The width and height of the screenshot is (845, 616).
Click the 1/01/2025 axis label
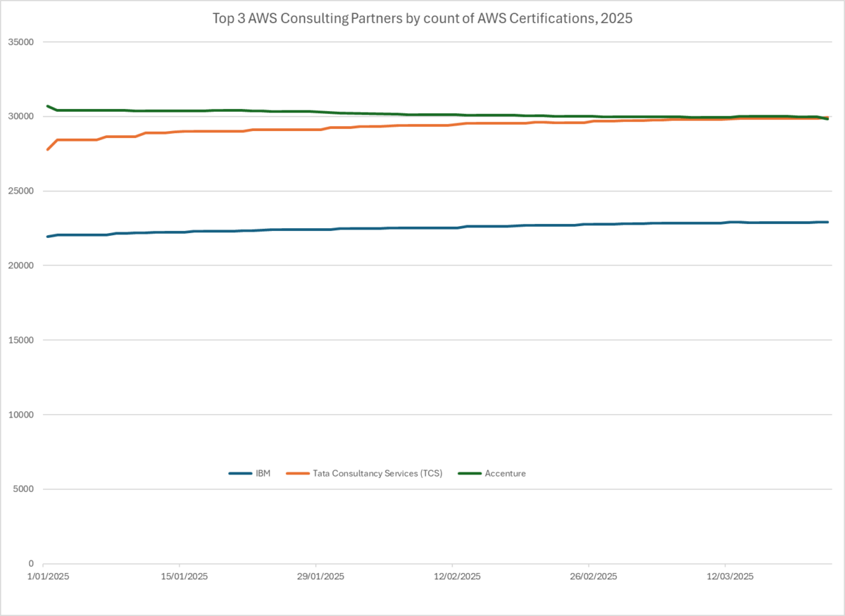[x=47, y=576]
